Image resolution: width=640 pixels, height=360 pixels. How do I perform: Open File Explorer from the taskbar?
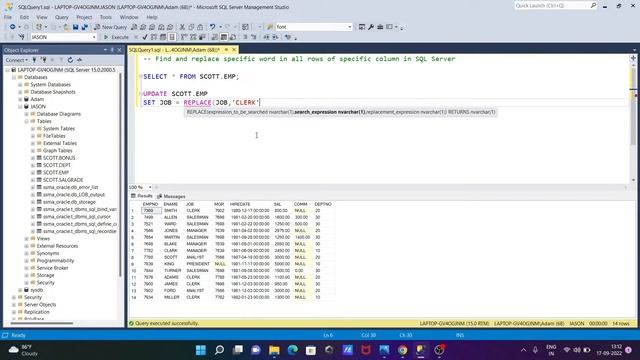(274, 350)
